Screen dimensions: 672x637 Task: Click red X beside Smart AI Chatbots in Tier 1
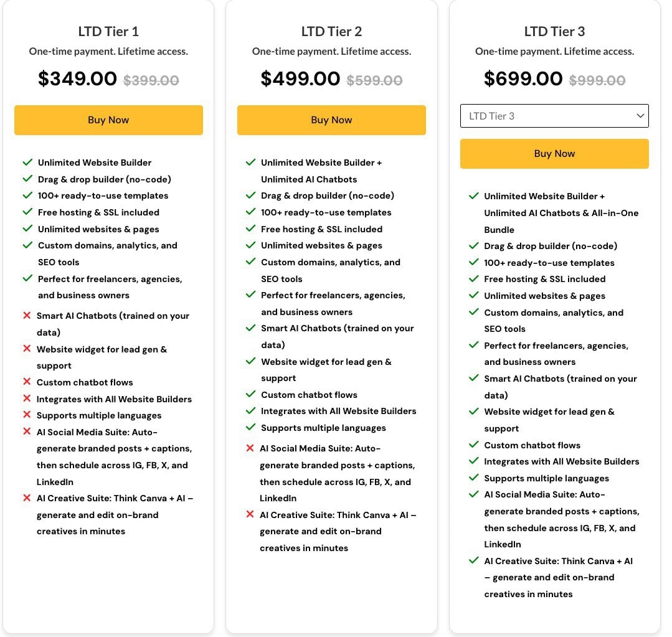click(x=27, y=316)
